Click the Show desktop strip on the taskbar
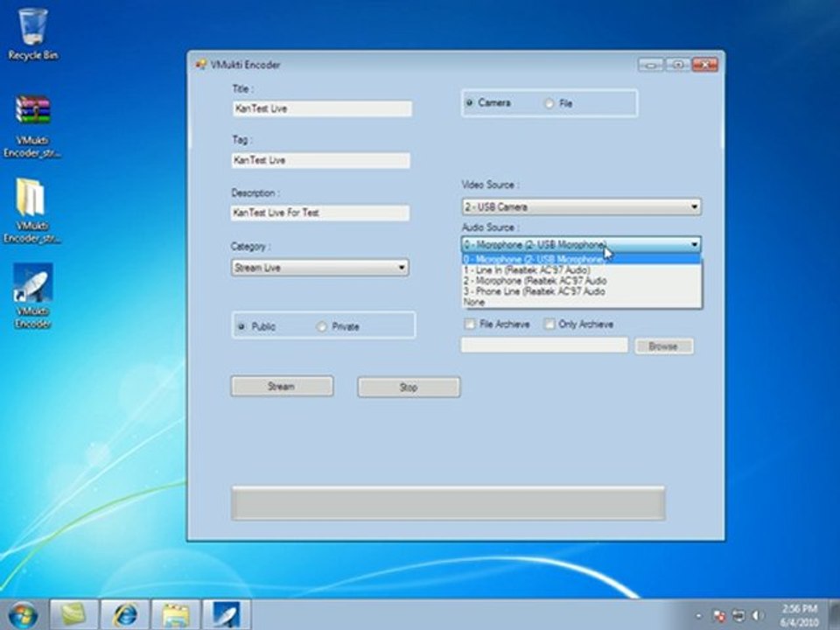This screenshot has width=840, height=630. point(835,614)
